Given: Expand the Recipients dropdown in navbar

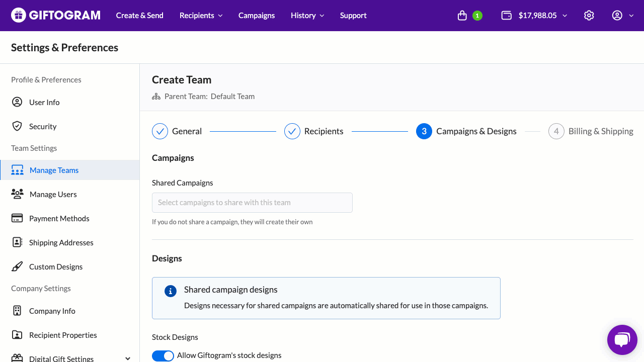Looking at the screenshot, I should coord(201,16).
